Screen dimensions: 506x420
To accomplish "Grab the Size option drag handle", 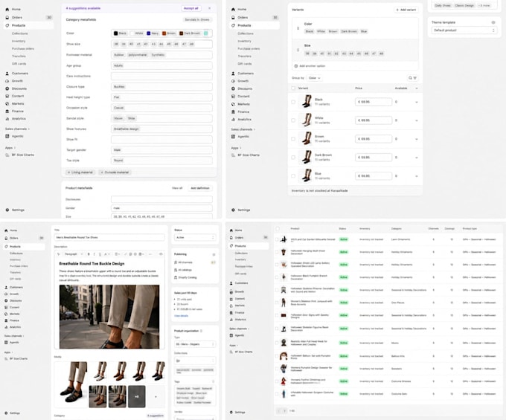I will [x=298, y=50].
